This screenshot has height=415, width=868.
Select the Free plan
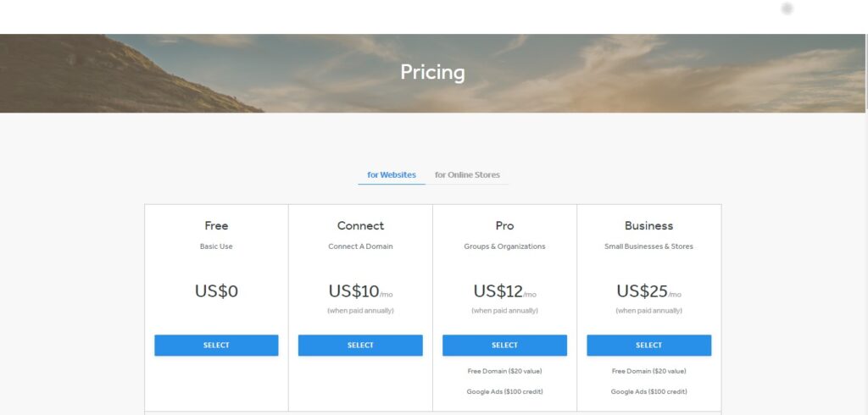tap(216, 345)
